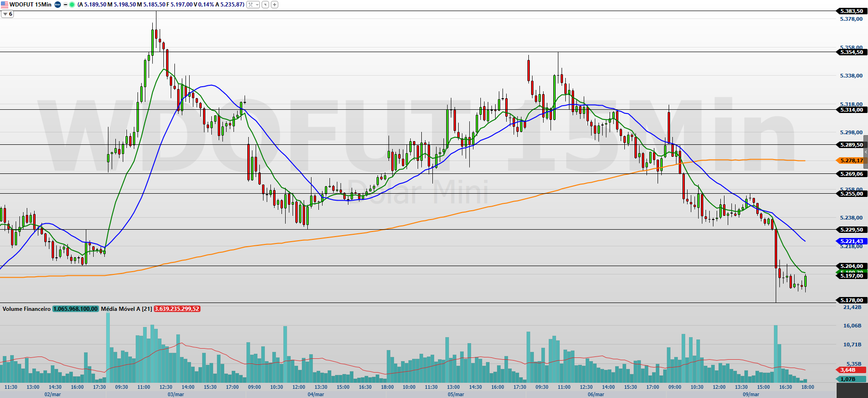Click the blue 5.221,43 price tag
This screenshot has width=868, height=398.
point(851,241)
